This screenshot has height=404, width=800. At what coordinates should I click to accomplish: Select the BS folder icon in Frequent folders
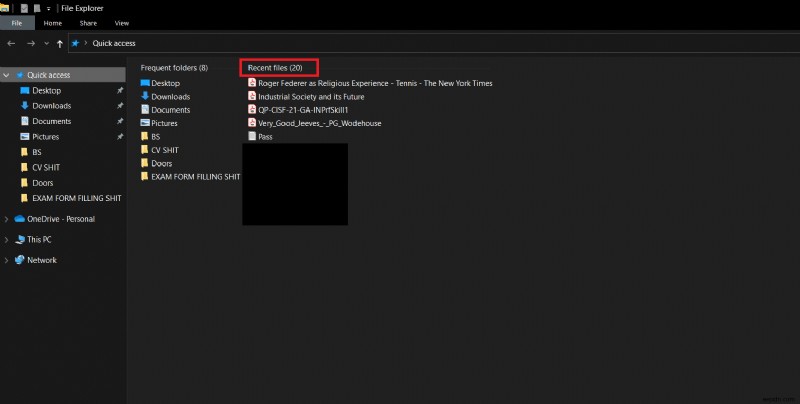[145, 136]
